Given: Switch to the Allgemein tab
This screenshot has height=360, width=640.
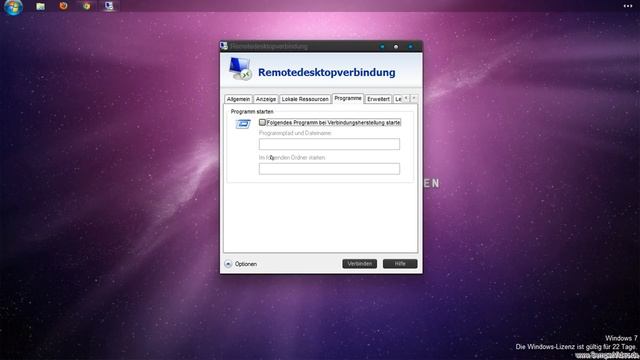Looking at the screenshot, I should click(238, 99).
